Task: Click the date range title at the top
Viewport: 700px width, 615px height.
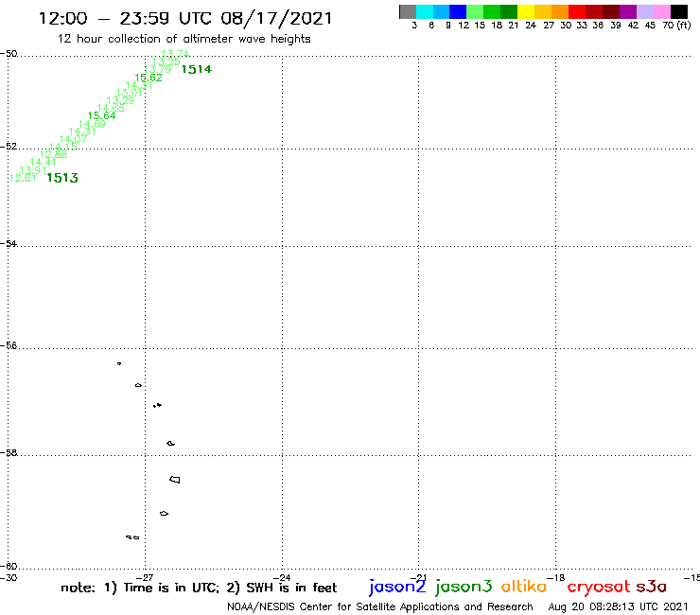Action: (185, 18)
